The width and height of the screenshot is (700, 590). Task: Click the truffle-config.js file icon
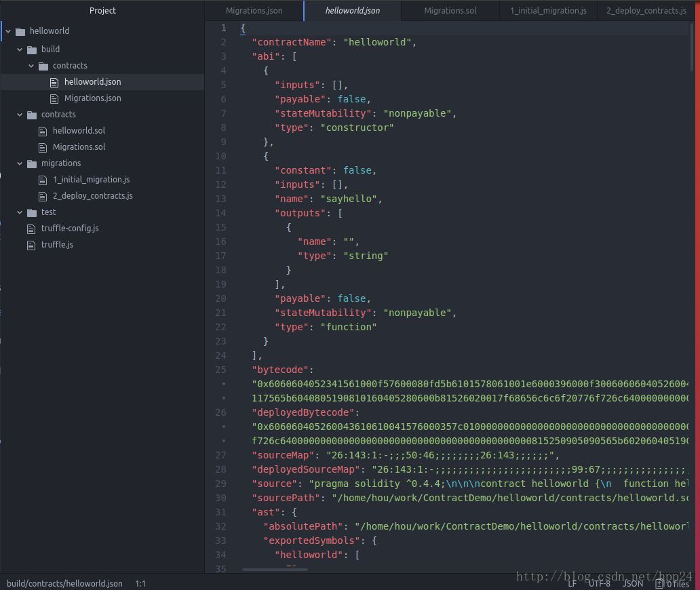[x=31, y=229]
